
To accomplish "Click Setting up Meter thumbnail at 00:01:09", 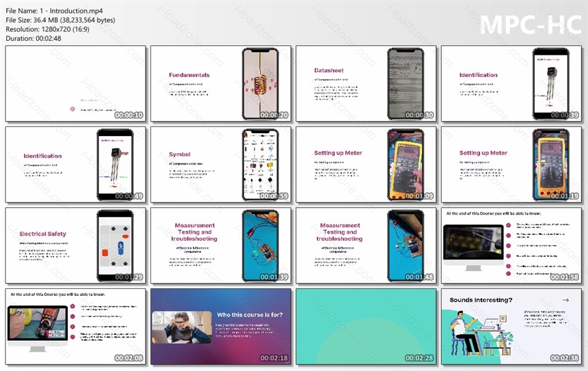I will [366, 165].
